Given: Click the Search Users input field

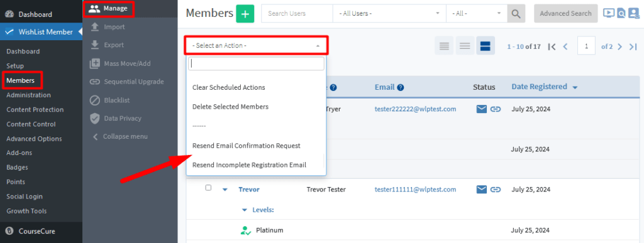Looking at the screenshot, I should (x=297, y=14).
